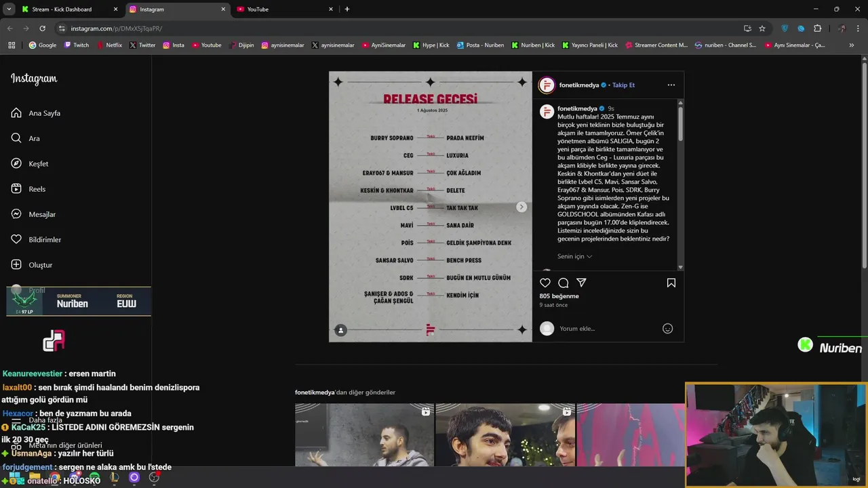Image resolution: width=868 pixels, height=488 pixels.
Task: Open Chrome apps grid in bookmarks bar
Action: 12,45
